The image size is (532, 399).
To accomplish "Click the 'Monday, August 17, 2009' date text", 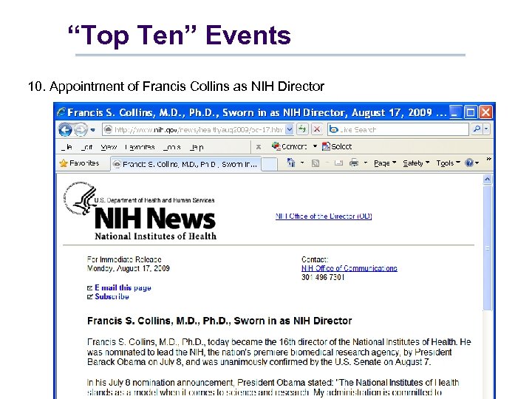I will pyautogui.click(x=129, y=268).
